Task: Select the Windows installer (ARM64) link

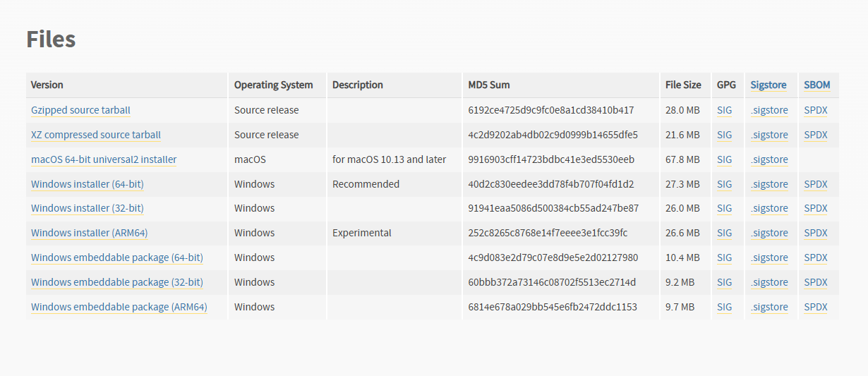Action: [x=90, y=233]
